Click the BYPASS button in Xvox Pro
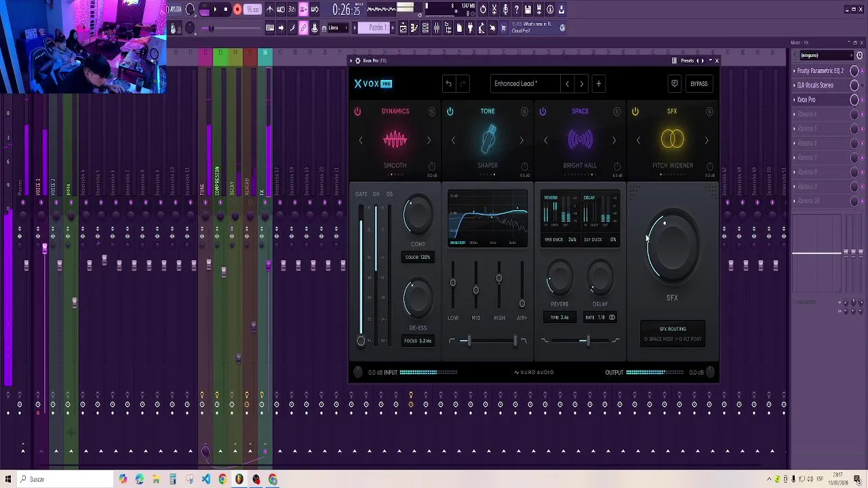This screenshot has width=868, height=488. click(x=698, y=84)
